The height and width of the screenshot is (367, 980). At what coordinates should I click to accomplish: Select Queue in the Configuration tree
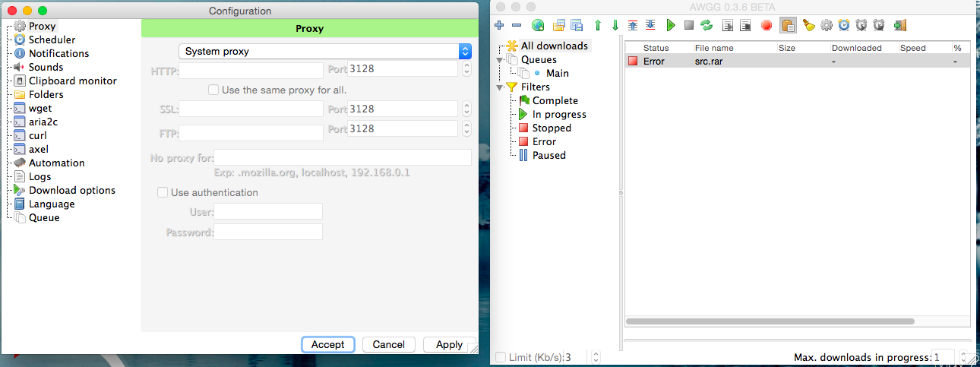click(x=44, y=217)
